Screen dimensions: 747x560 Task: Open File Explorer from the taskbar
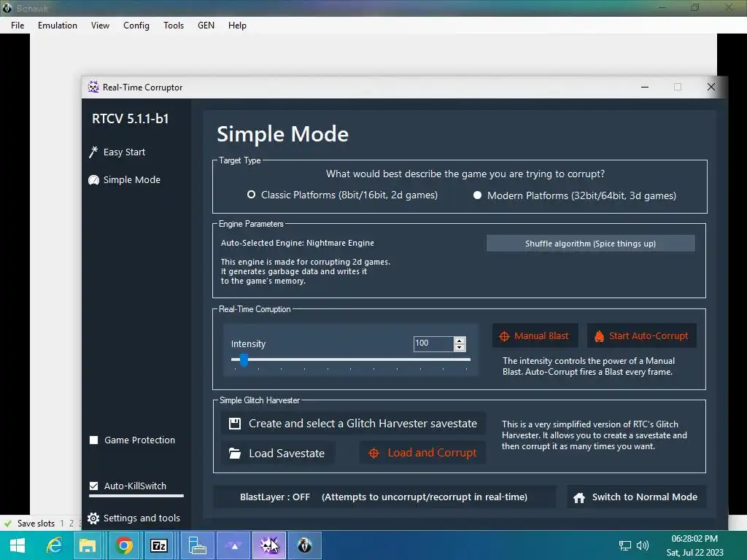pos(88,545)
